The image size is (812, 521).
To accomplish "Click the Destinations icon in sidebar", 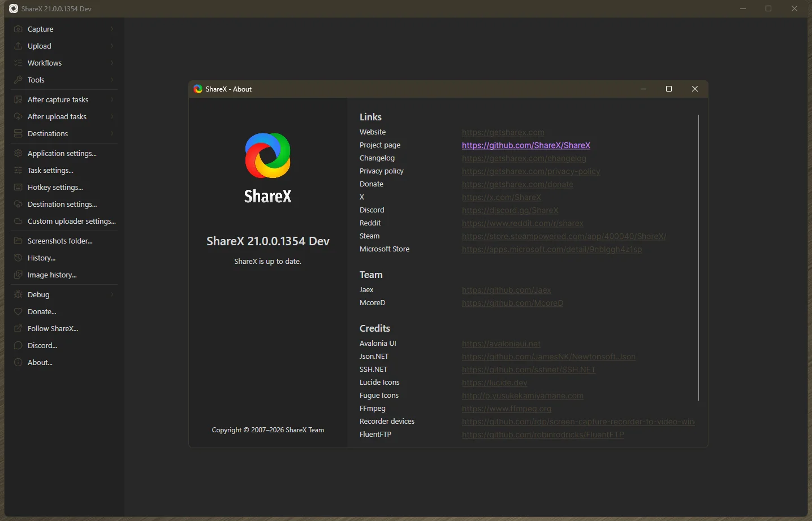I will click(18, 133).
